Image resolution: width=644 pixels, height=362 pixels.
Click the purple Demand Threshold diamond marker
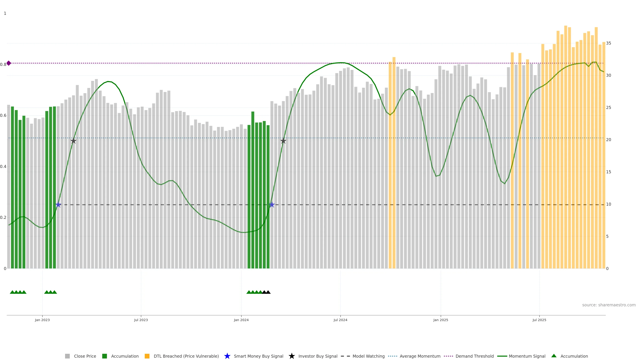[9, 63]
